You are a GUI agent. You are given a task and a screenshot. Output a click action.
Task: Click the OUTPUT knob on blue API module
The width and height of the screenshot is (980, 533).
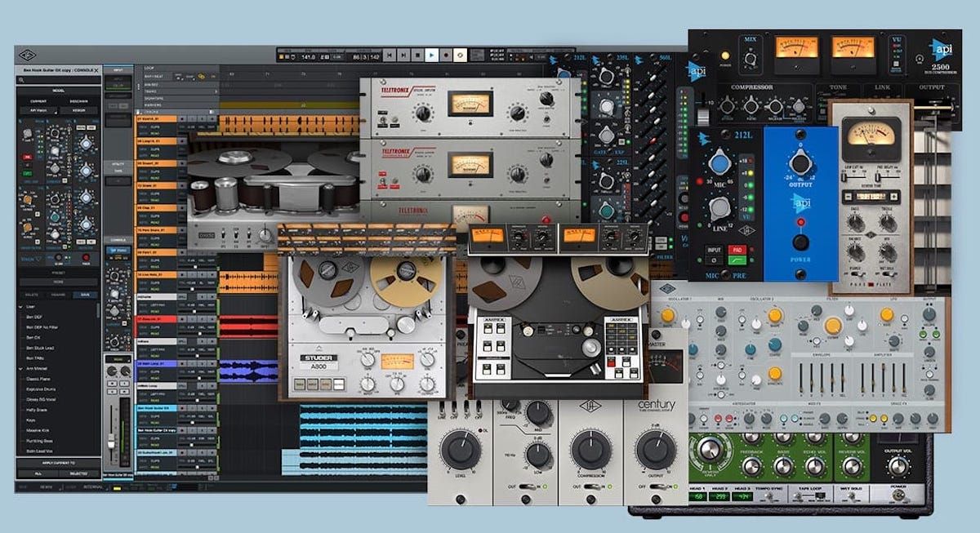(x=801, y=163)
